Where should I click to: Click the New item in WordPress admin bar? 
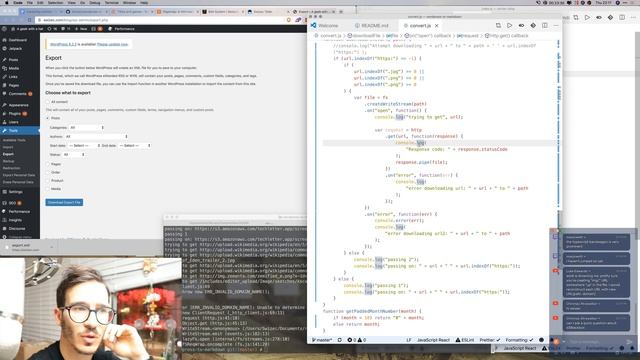[81, 29]
